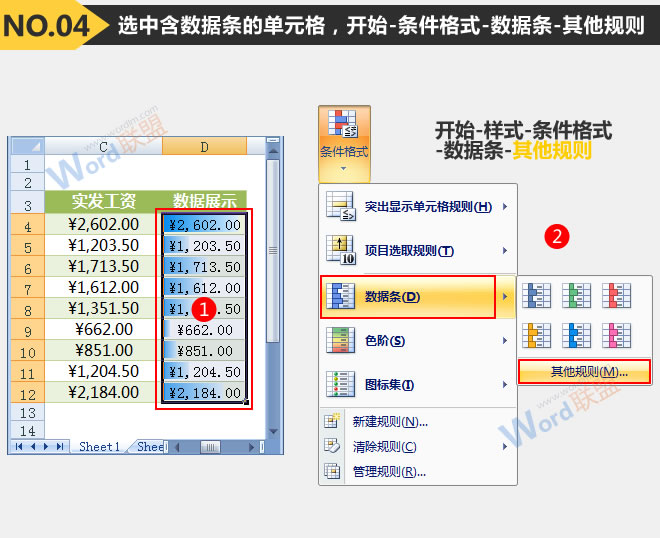The image size is (660, 538).
Task: Open 项目选取规则(T) menu item
Action: pos(418,251)
